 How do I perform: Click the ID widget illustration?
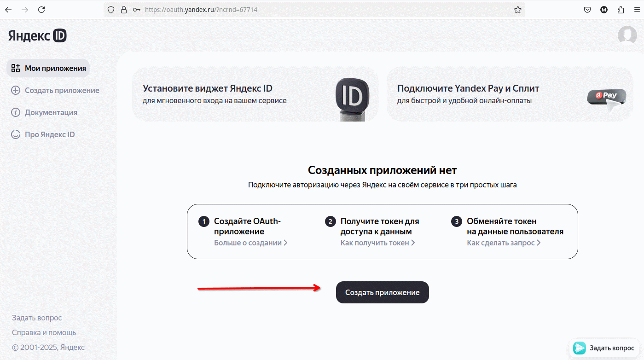pyautogui.click(x=352, y=99)
